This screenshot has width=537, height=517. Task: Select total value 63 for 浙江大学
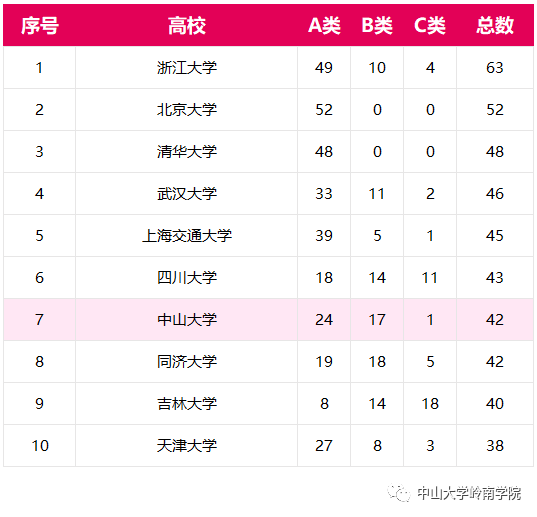point(495,67)
